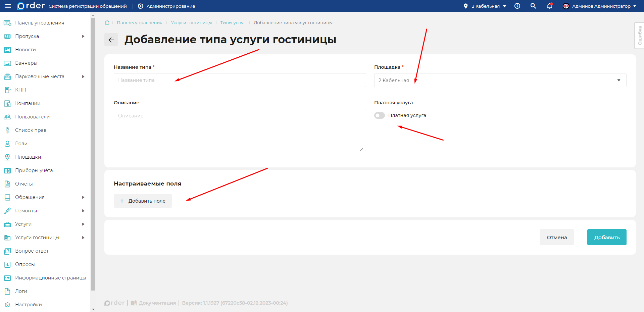Select the Панель управления icon in the sidebar
The width and height of the screenshot is (644, 312).
(7, 22)
